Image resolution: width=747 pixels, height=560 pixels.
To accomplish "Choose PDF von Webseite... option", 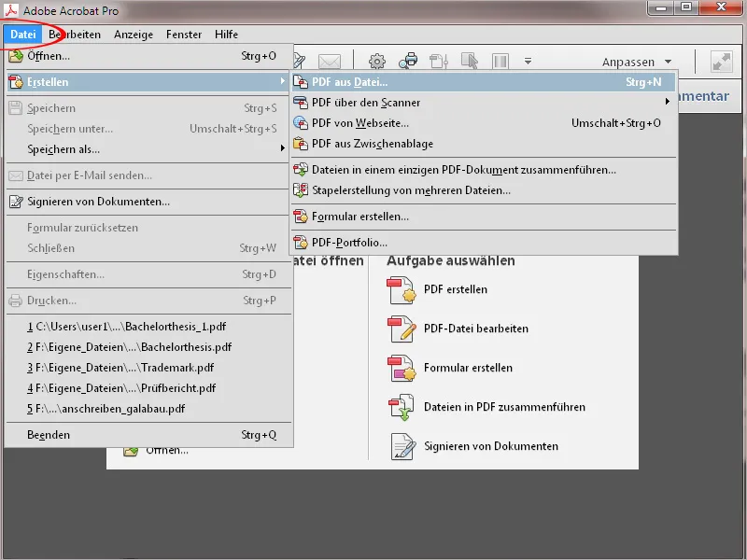I will click(484, 123).
